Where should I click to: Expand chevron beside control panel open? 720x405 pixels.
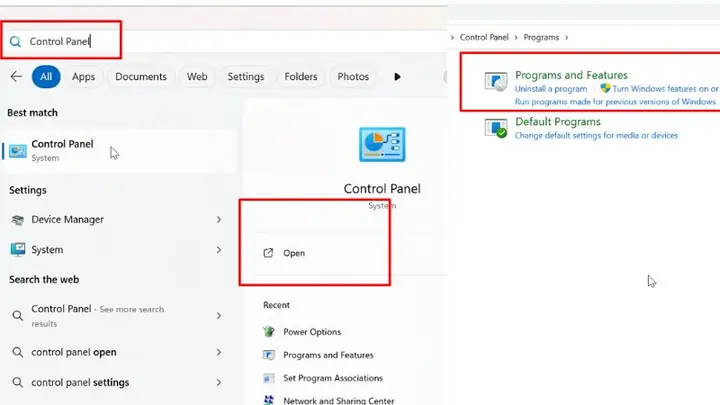click(x=219, y=352)
